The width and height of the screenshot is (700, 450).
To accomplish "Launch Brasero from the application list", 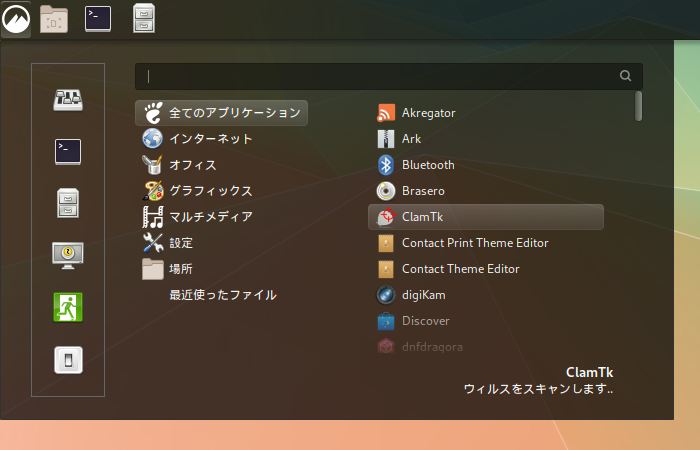I will pyautogui.click(x=486, y=191).
